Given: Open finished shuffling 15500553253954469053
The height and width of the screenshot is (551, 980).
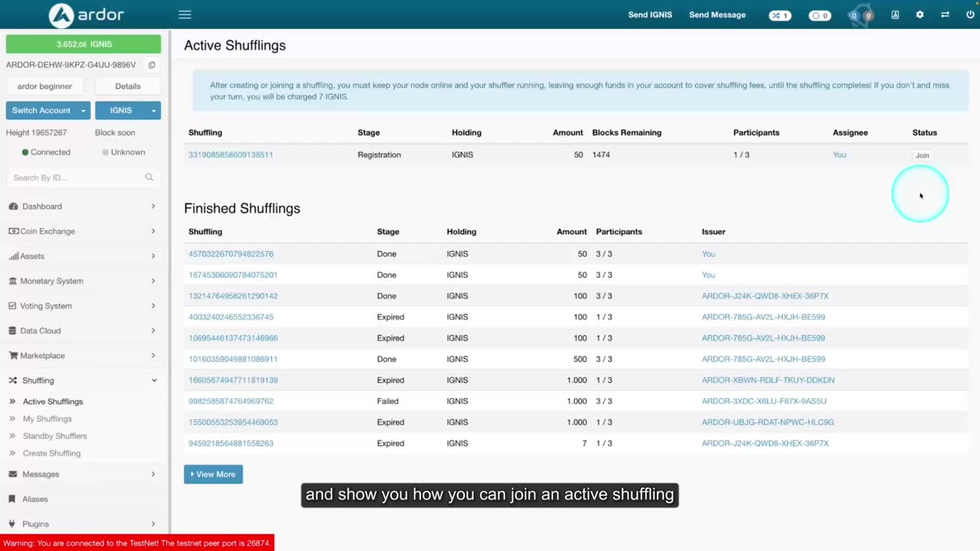Looking at the screenshot, I should [233, 422].
